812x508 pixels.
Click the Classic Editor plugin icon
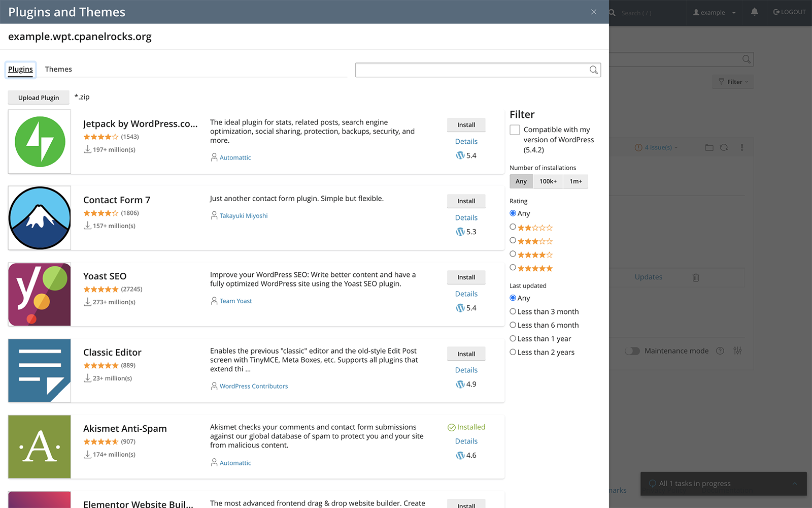(x=40, y=370)
